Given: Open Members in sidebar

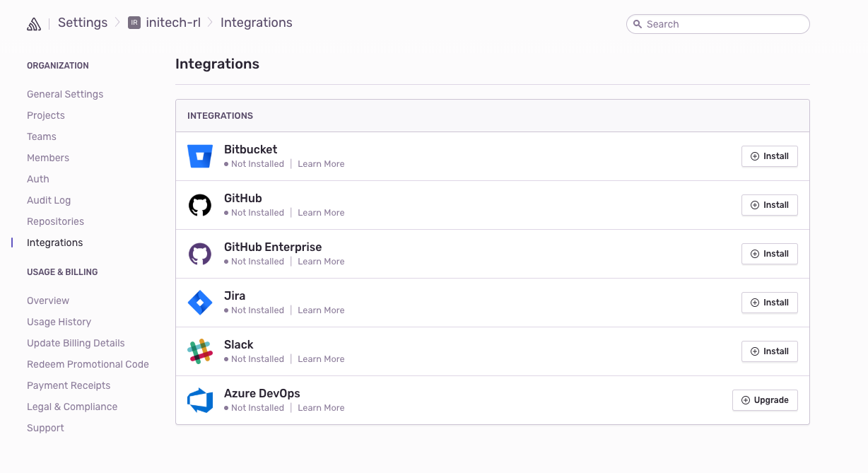Looking at the screenshot, I should [48, 158].
